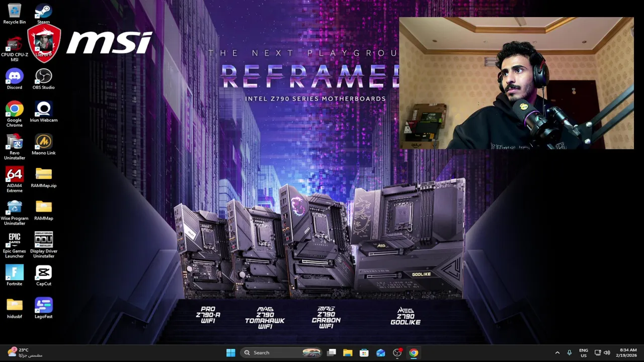Click the Display Driver Uninstaller icon
The width and height of the screenshot is (644, 362).
click(x=44, y=245)
